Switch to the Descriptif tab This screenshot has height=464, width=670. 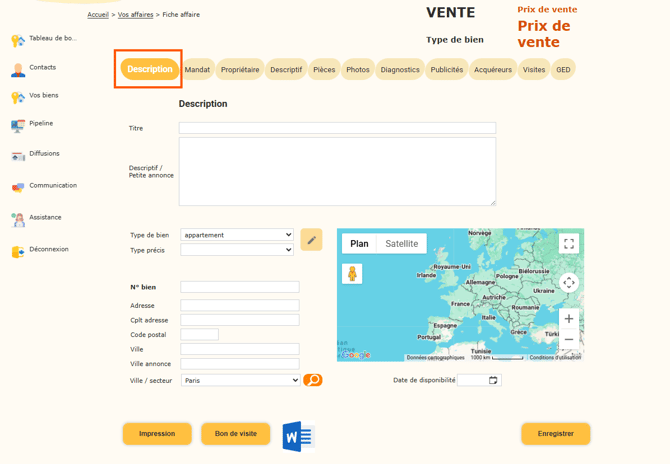286,70
